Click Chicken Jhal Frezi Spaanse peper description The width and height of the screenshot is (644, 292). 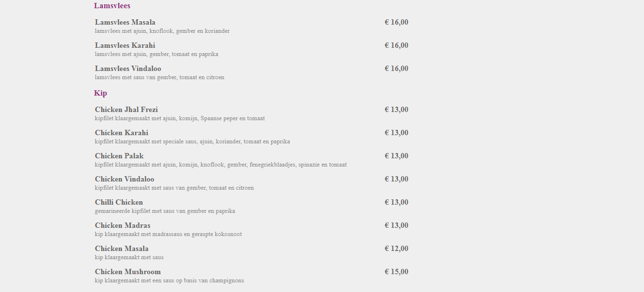pyautogui.click(x=180, y=118)
